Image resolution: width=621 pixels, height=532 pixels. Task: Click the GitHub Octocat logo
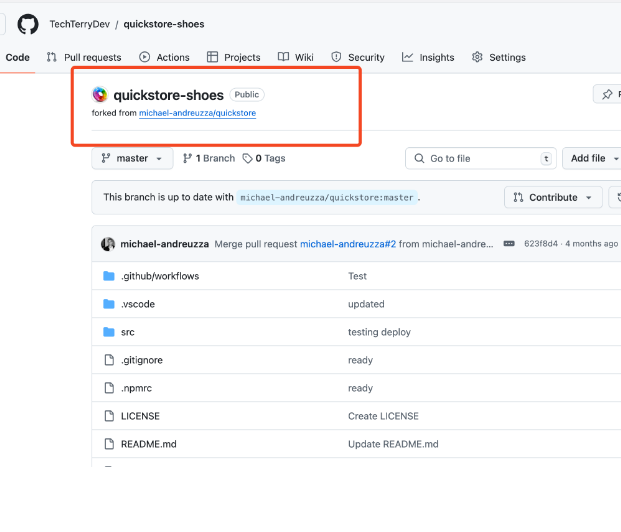pyautogui.click(x=28, y=23)
